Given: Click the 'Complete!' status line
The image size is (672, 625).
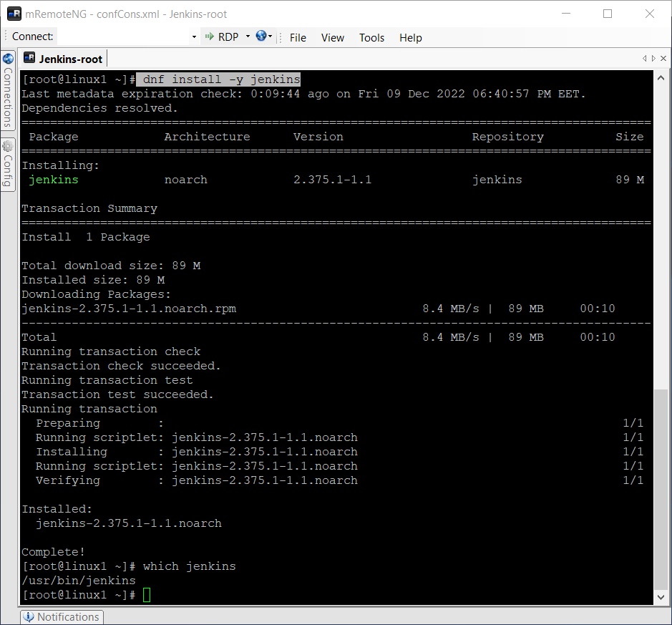Looking at the screenshot, I should [53, 552].
